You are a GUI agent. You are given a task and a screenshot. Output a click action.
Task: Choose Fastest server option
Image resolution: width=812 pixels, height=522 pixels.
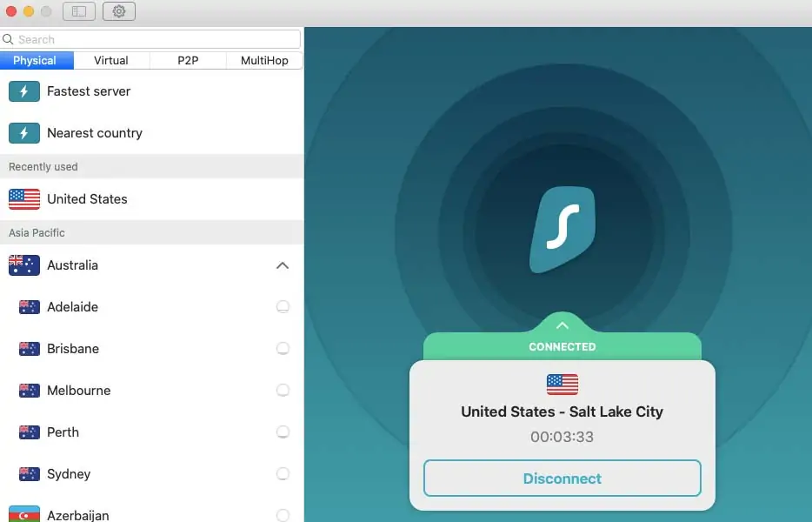point(152,91)
